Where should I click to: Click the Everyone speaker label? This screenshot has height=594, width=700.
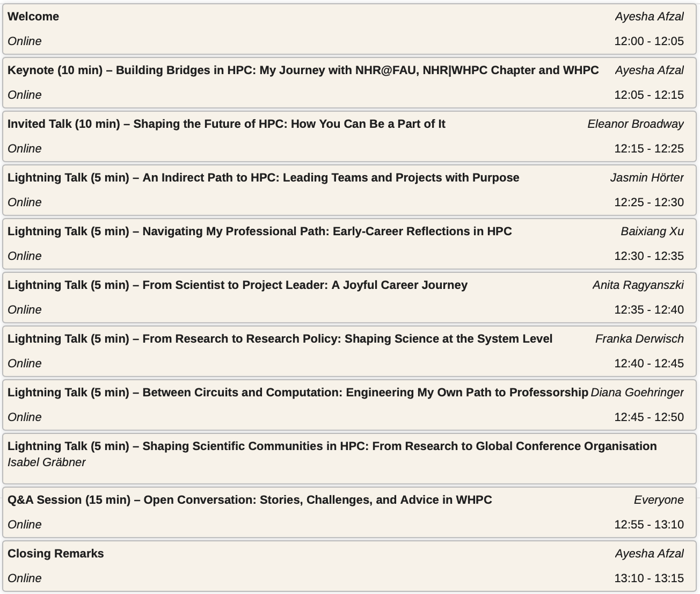[658, 500]
